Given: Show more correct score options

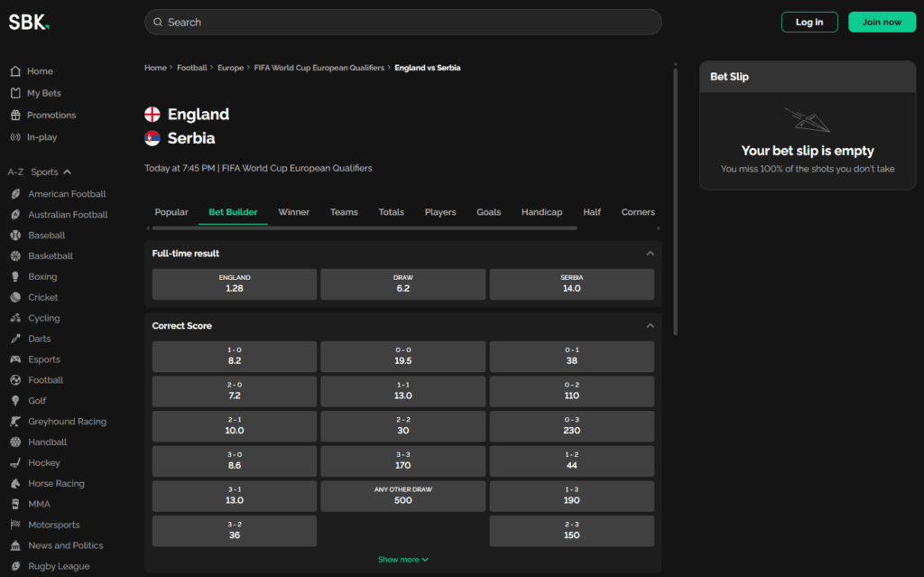Looking at the screenshot, I should tap(402, 559).
